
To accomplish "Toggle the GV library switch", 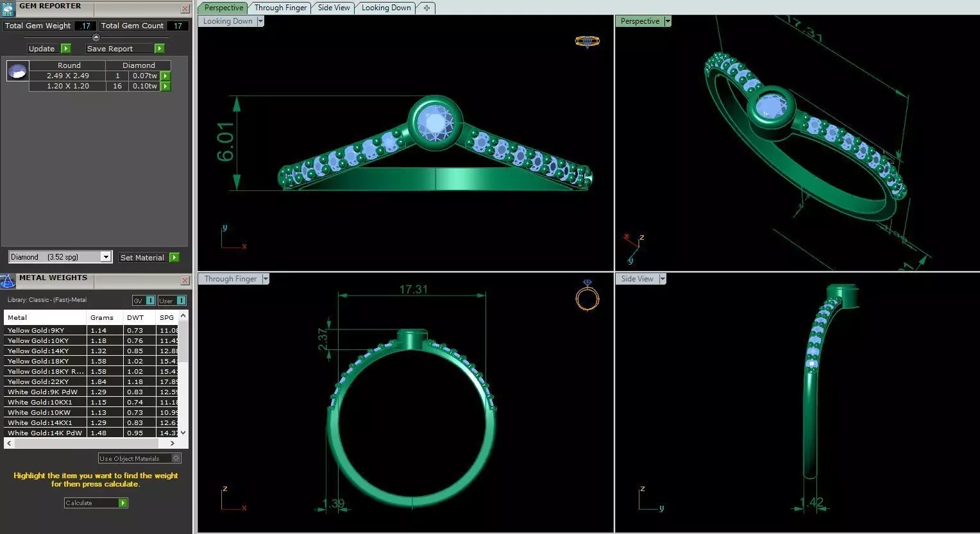I will pyautogui.click(x=144, y=301).
